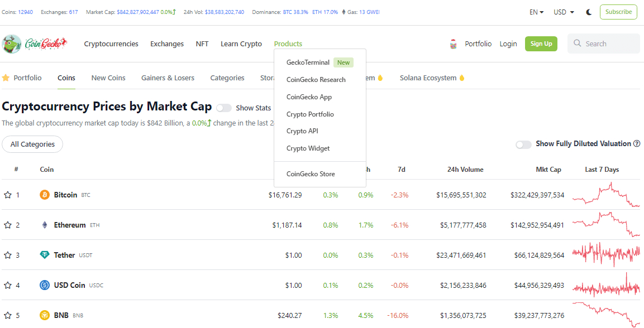Open the All Categories filter

[x=32, y=144]
